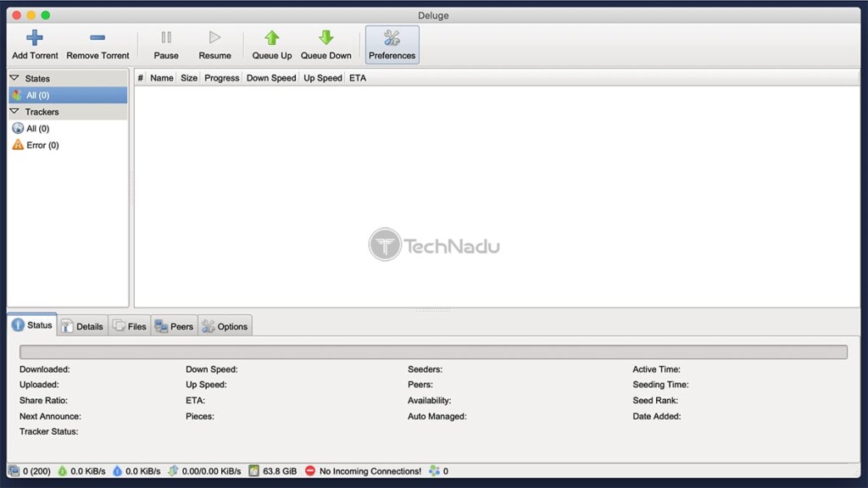Click the 63.8 GiB free space text
Screen dimensions: 868x488
[280, 471]
